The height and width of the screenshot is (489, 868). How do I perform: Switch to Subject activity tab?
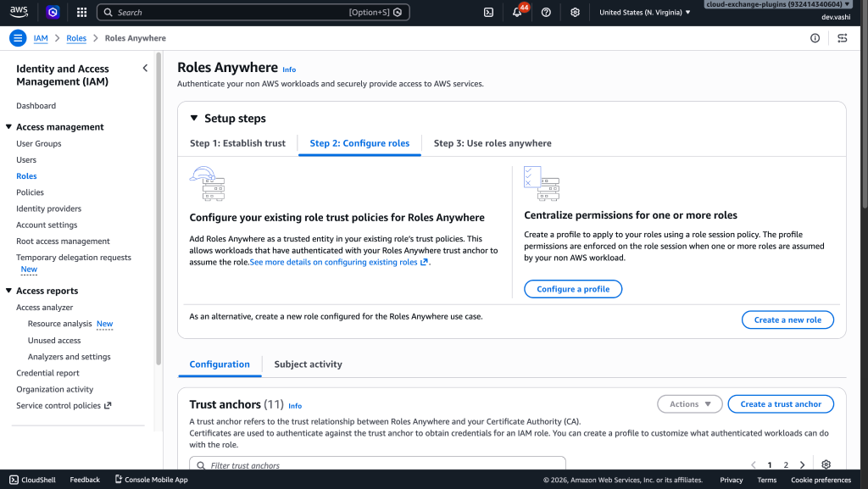point(308,364)
